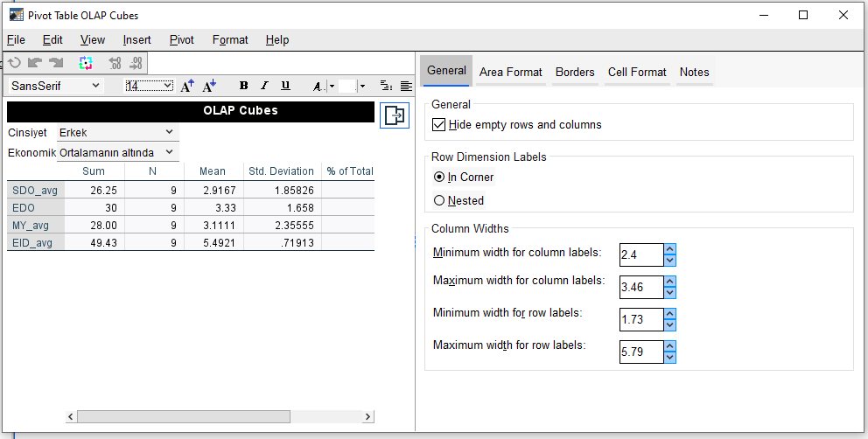The height and width of the screenshot is (439, 868).
Task: Open the Pivot menu
Action: click(182, 39)
